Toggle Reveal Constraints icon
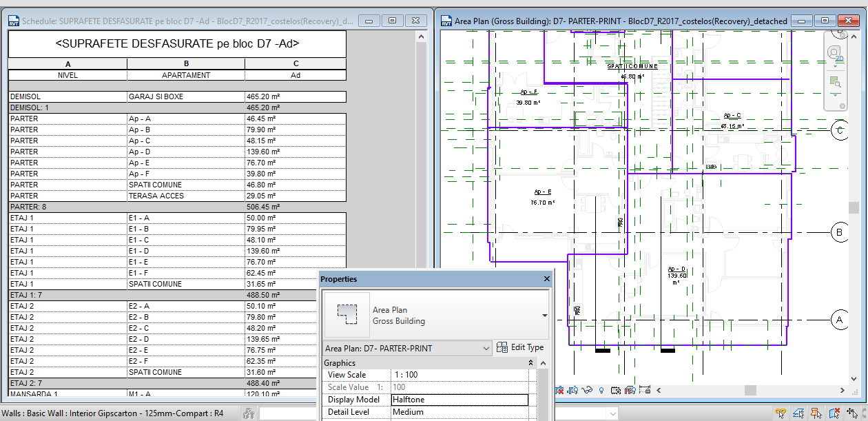 tap(645, 390)
